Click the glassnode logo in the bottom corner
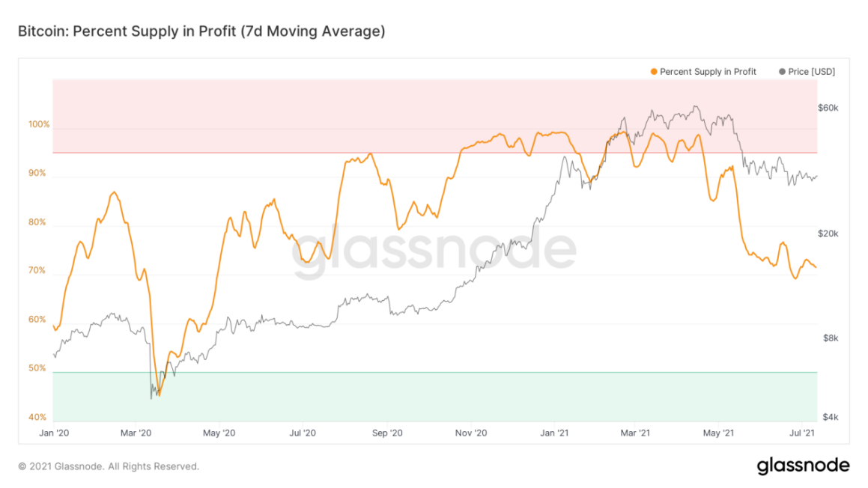868x488 pixels. [x=803, y=466]
